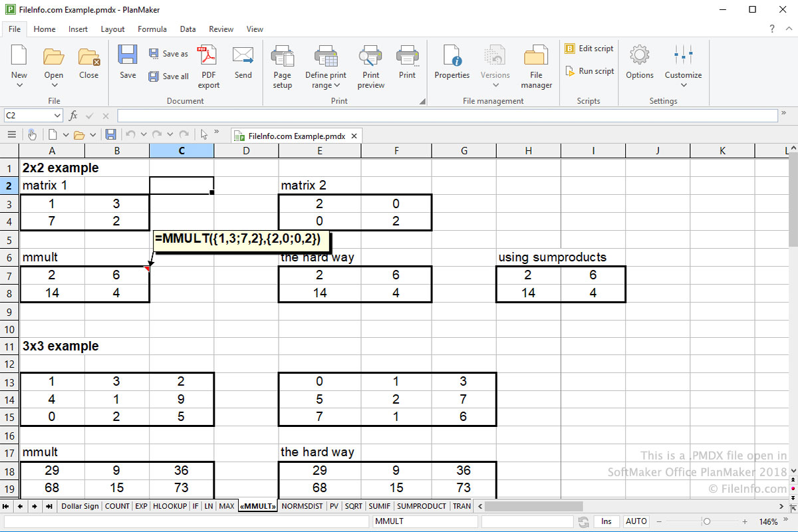Open the hamburger menu icon
This screenshot has width=798, height=532.
(x=11, y=134)
